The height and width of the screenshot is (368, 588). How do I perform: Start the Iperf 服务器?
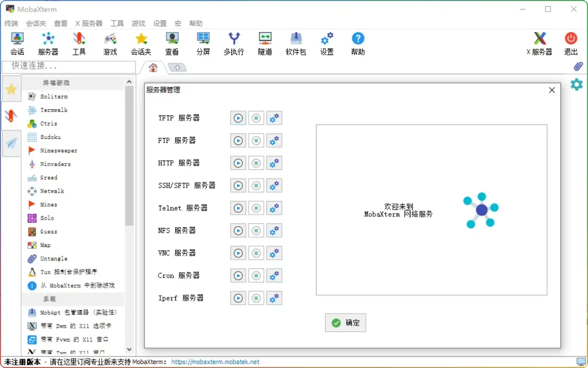(x=238, y=299)
